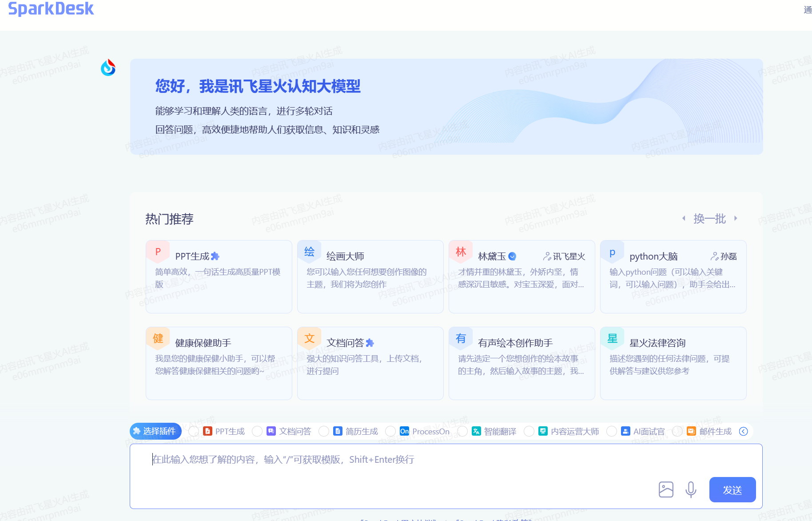This screenshot has height=521, width=812.
Task: Click the SparkDesk logo link
Action: [51, 8]
